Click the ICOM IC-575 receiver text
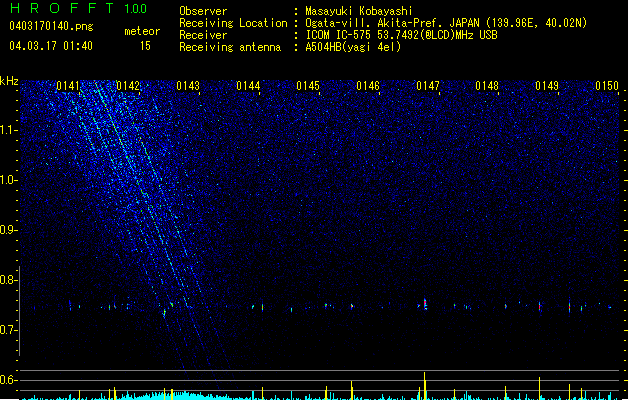 [402, 35]
